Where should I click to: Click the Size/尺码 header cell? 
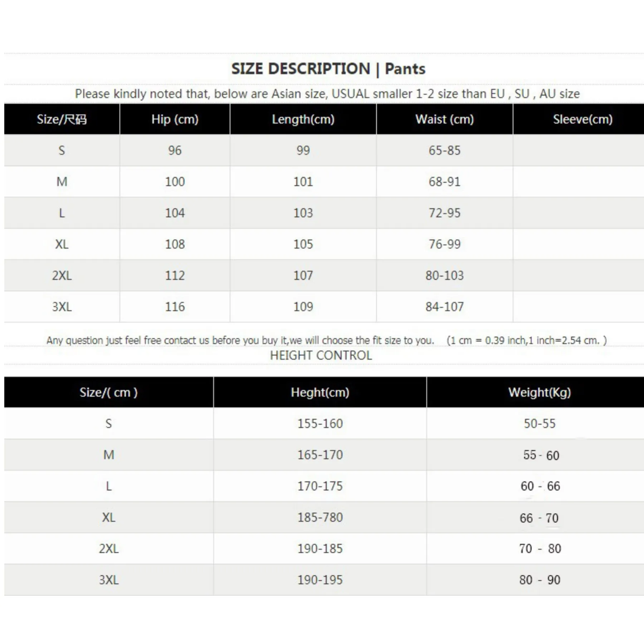click(62, 119)
